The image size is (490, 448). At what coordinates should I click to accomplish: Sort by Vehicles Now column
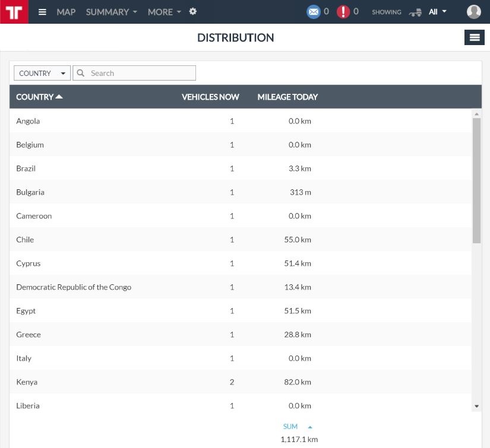[x=210, y=97]
